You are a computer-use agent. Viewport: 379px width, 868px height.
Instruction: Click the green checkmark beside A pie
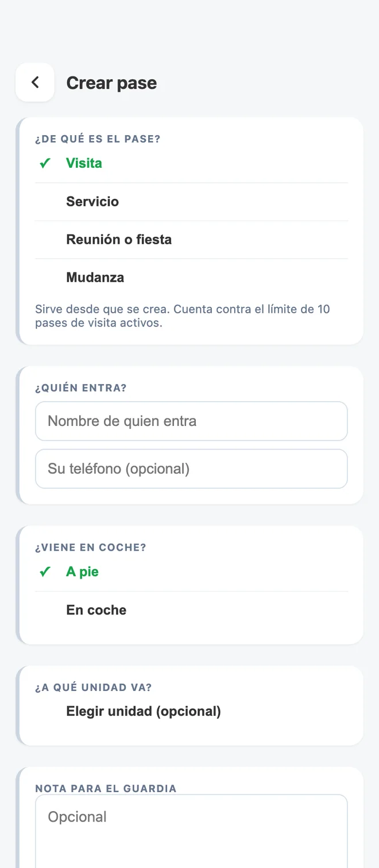45,572
